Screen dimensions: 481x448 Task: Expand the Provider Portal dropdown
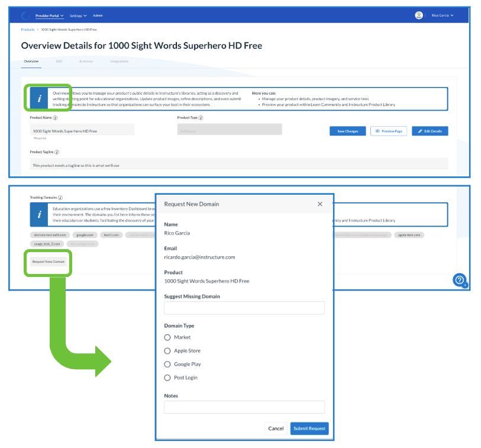pos(50,15)
